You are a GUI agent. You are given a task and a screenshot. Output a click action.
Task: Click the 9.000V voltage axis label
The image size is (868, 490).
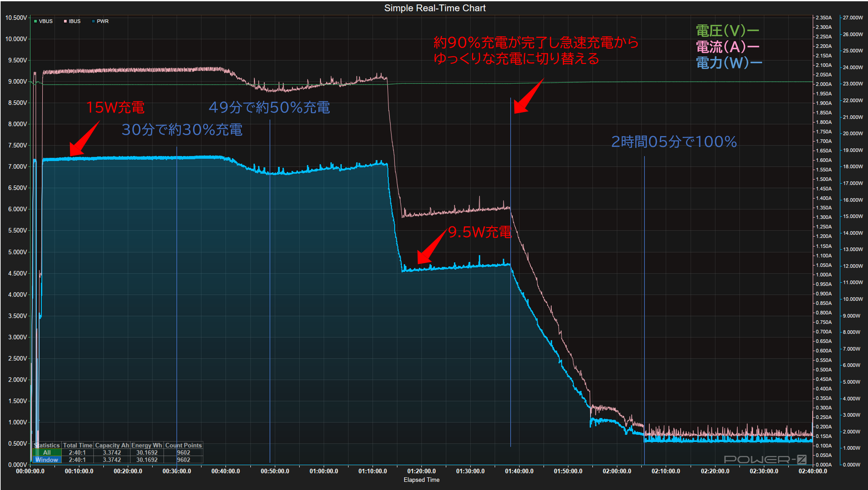(17, 81)
